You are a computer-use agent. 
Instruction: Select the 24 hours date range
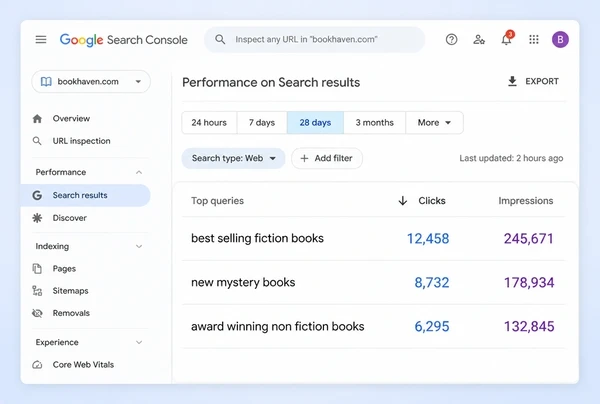pos(209,122)
